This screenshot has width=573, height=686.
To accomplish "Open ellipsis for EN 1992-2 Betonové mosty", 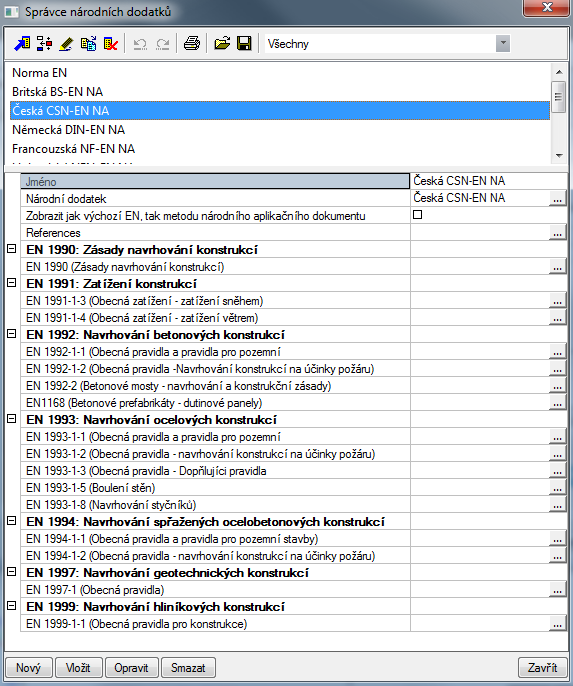I will (557, 386).
